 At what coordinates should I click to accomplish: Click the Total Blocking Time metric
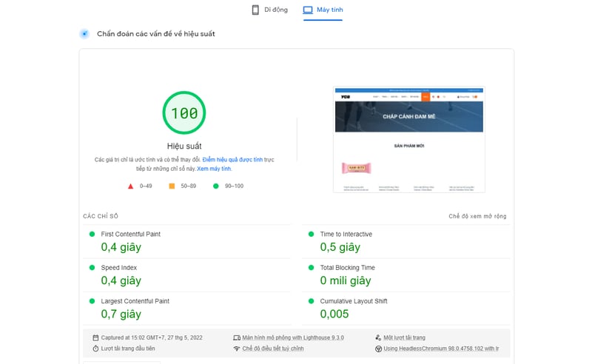[x=347, y=268]
